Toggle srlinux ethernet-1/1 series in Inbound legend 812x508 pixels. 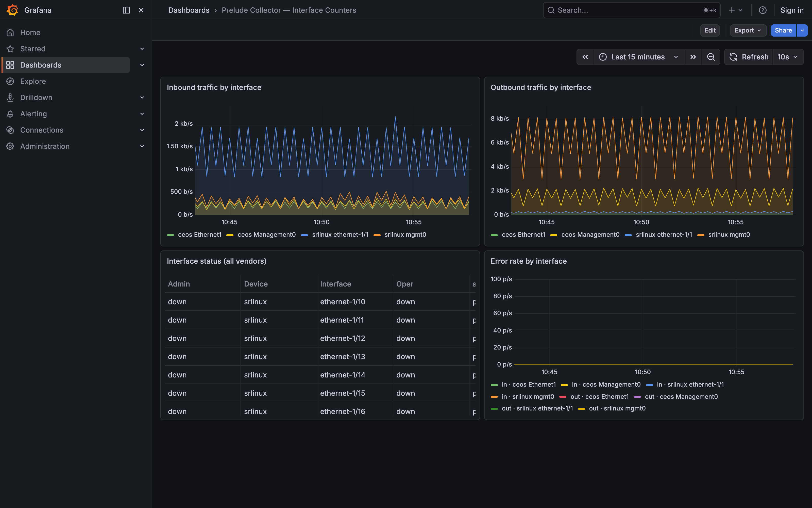(340, 234)
